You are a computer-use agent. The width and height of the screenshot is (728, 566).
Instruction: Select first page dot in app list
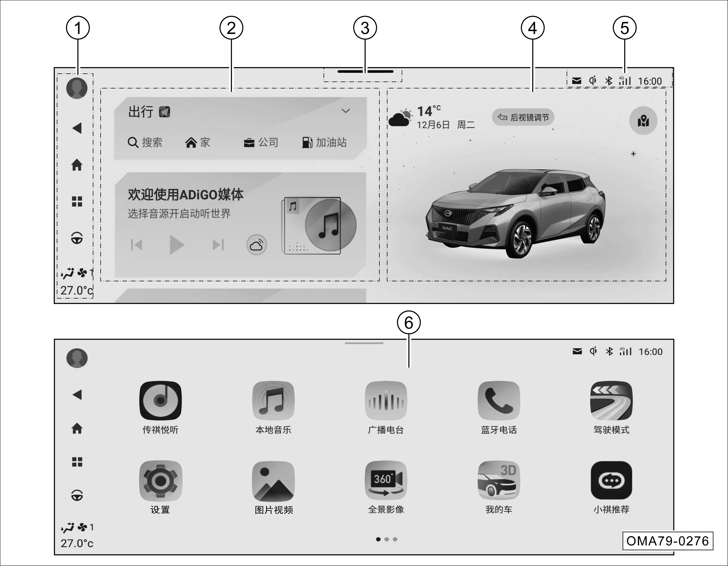click(x=378, y=539)
